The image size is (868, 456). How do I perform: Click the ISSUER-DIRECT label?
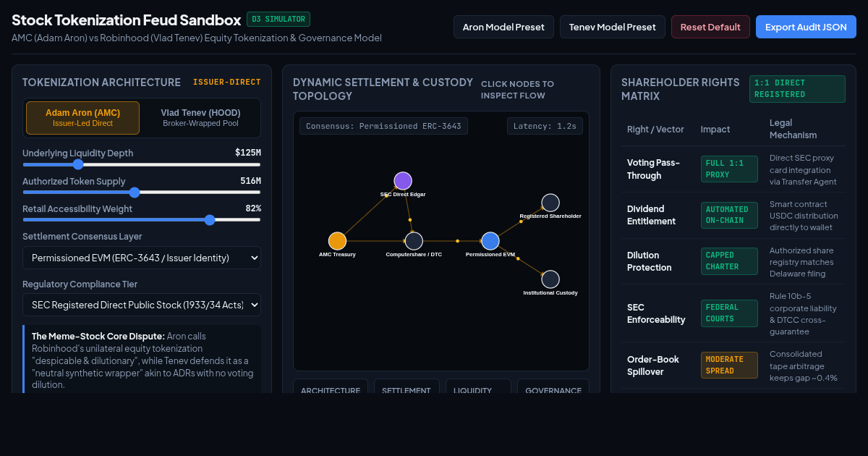227,83
